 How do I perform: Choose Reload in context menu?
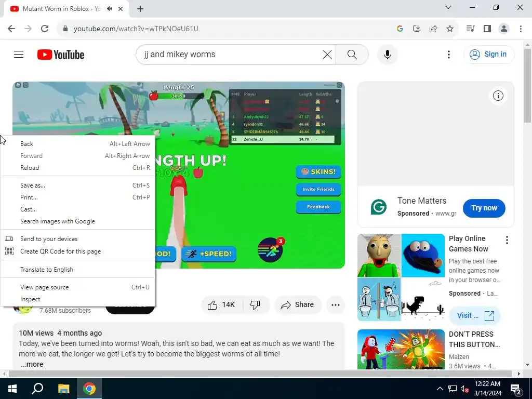click(77, 168)
